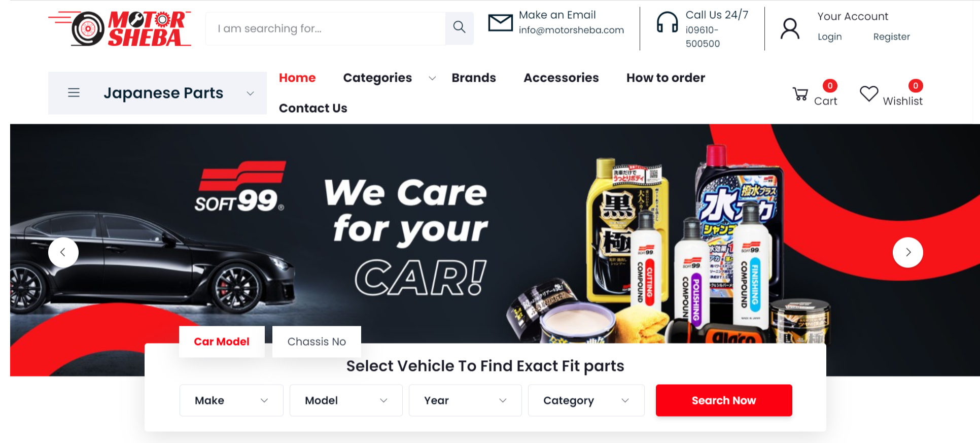Click the Motor Sheba logo

[120, 28]
